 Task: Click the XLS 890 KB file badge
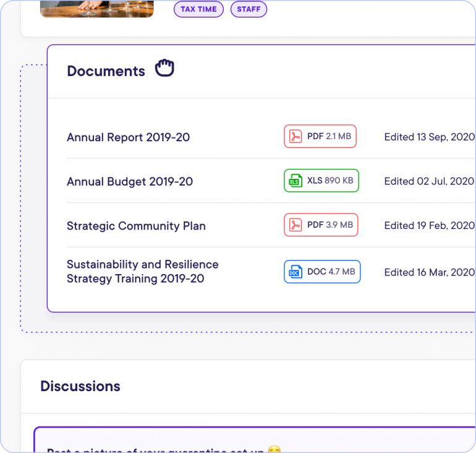point(321,181)
